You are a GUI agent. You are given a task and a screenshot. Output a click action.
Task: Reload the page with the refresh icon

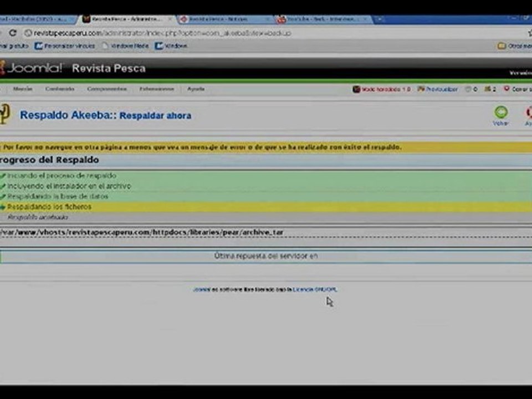point(13,33)
